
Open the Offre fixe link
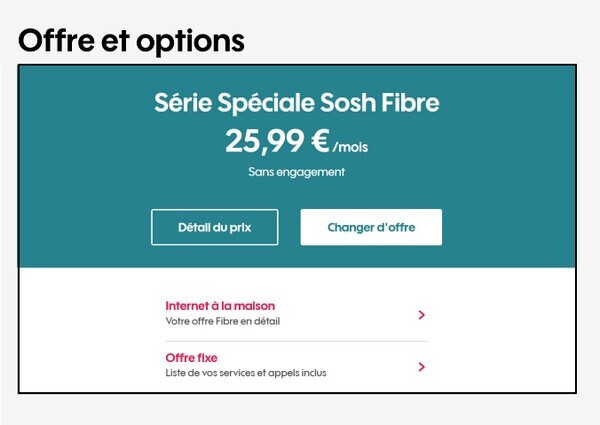[x=191, y=358]
